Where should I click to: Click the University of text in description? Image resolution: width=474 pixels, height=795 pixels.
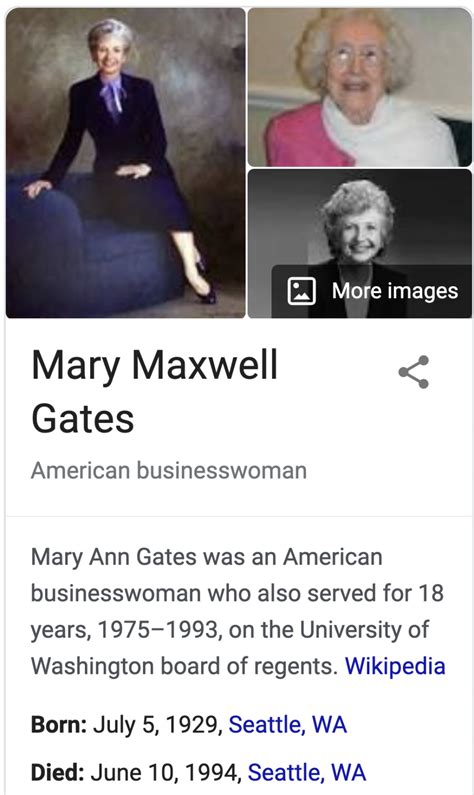click(x=364, y=630)
